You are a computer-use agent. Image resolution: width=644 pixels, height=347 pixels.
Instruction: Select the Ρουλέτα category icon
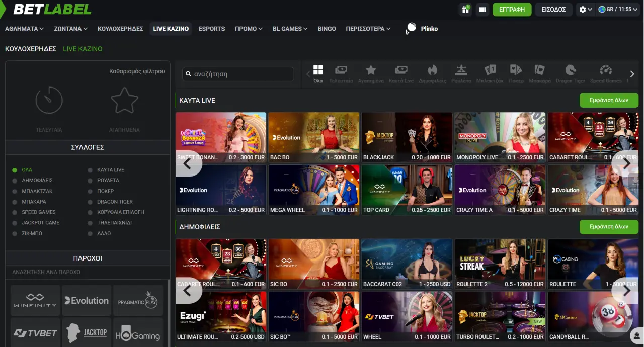tap(462, 73)
